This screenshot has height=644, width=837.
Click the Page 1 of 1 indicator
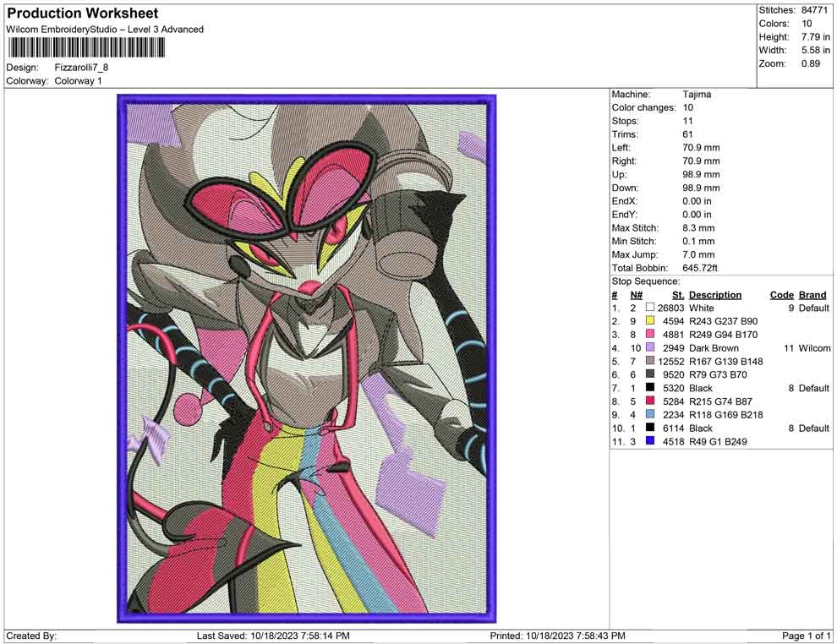click(x=806, y=636)
